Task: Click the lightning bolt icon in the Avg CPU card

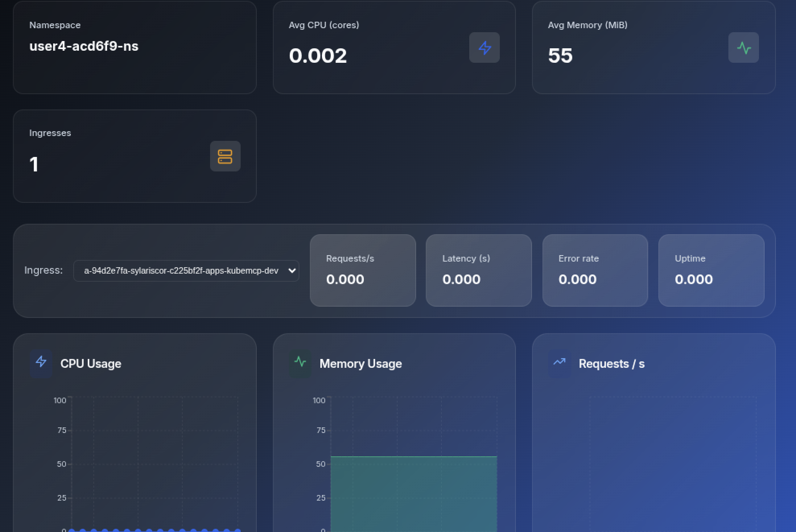Action: tap(484, 47)
